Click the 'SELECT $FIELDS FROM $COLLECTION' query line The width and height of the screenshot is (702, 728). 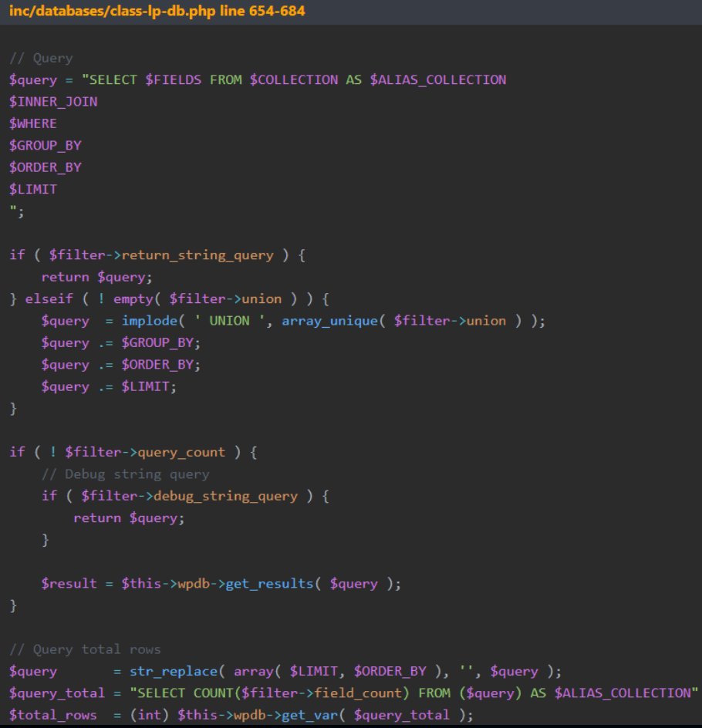(x=258, y=80)
